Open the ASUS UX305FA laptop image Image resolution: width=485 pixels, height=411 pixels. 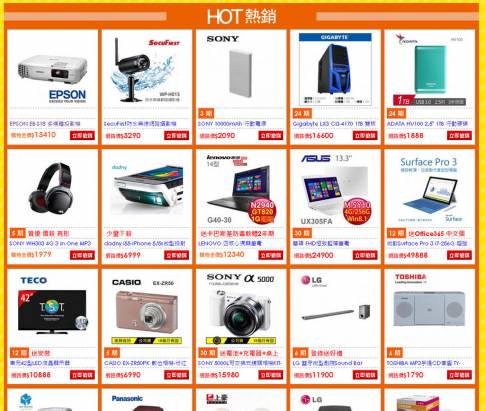(x=335, y=189)
